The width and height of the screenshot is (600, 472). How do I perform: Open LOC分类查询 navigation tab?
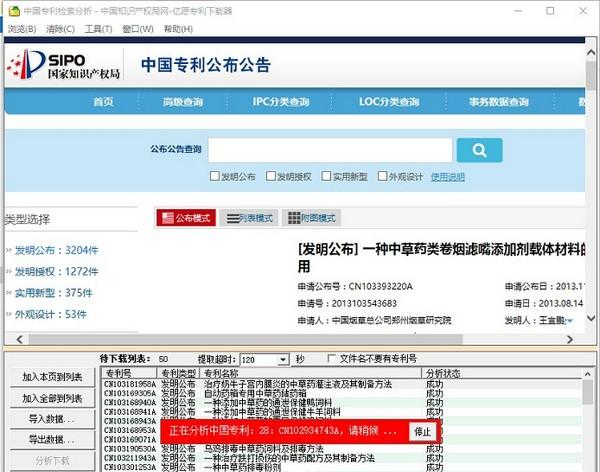pyautogui.click(x=389, y=102)
